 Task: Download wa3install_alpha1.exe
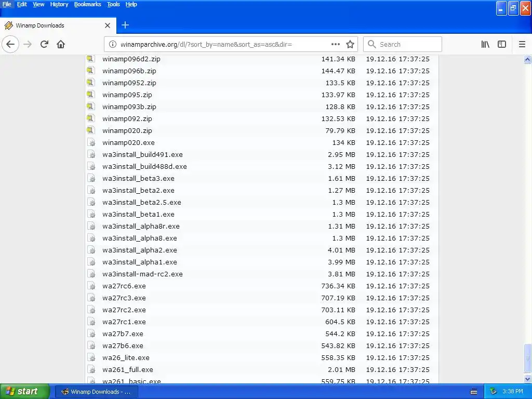[139, 262]
